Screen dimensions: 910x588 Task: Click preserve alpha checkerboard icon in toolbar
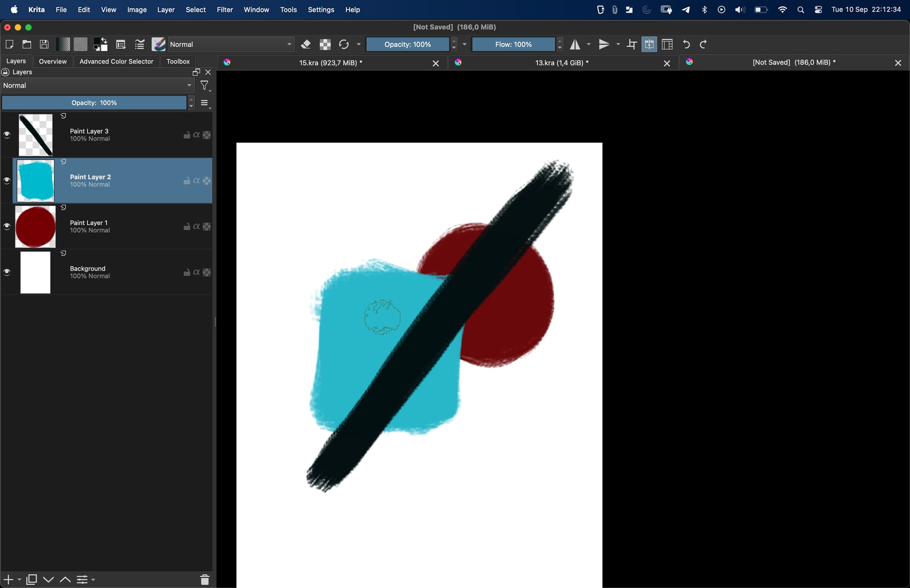tap(325, 45)
